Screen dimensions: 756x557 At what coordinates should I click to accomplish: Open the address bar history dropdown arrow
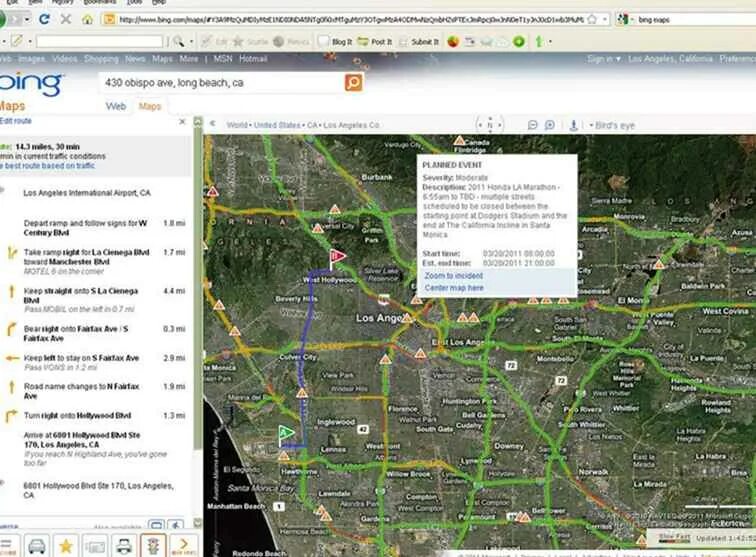tap(605, 20)
